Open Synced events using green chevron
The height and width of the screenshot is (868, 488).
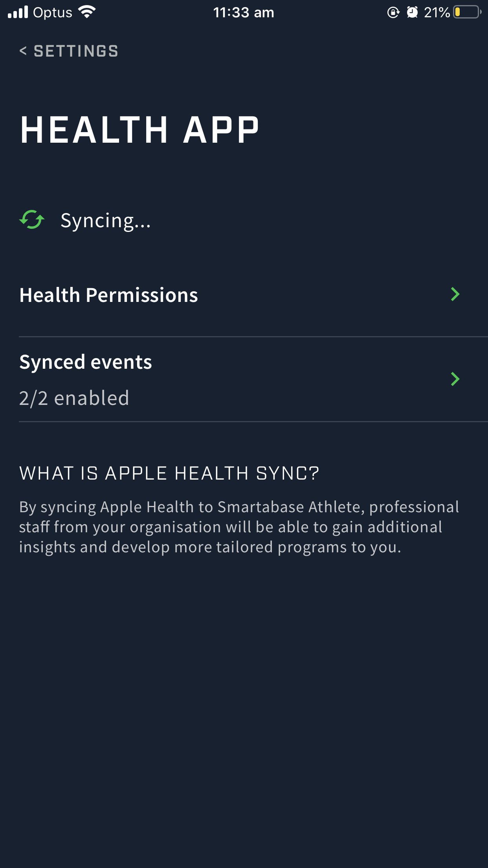455,379
